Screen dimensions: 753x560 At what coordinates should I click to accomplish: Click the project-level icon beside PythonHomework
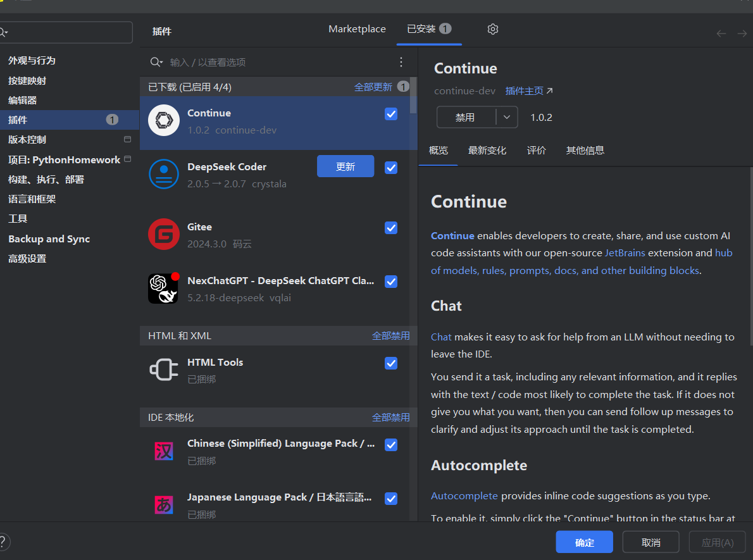pyautogui.click(x=128, y=159)
